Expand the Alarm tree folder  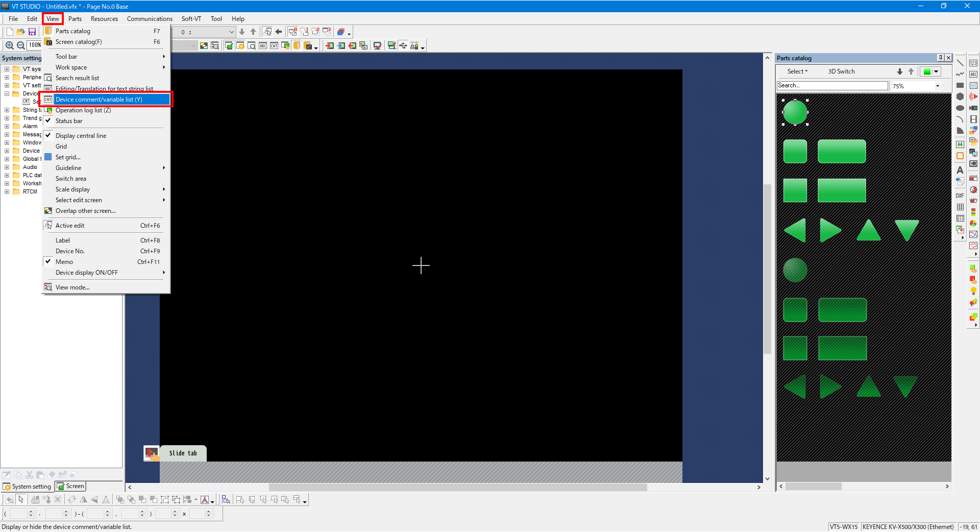[x=7, y=126]
